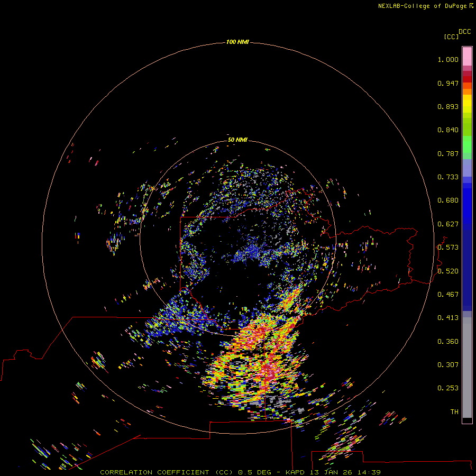Click the pink top segment of color bar

click(x=467, y=57)
